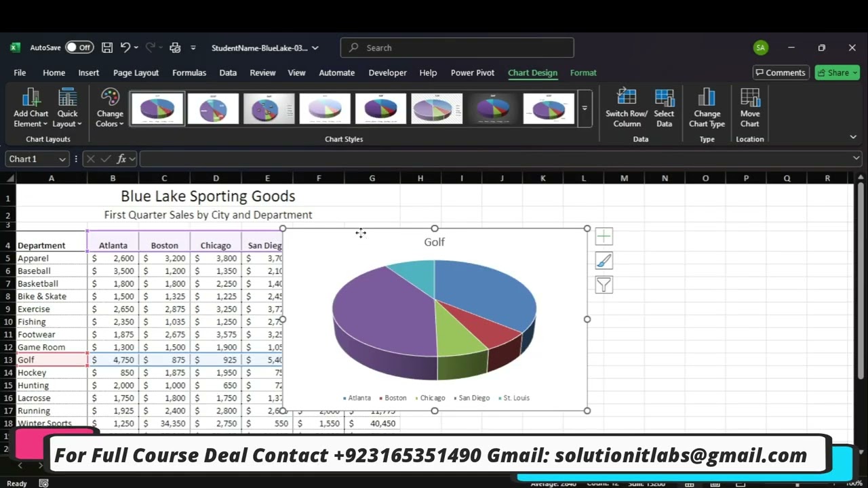Open Add Chart Element menu

tap(31, 108)
